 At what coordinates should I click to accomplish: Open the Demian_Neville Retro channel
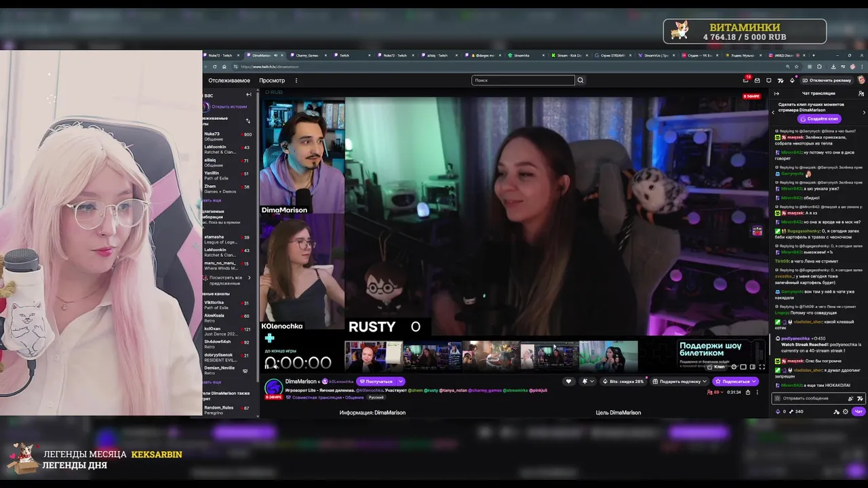[228, 370]
